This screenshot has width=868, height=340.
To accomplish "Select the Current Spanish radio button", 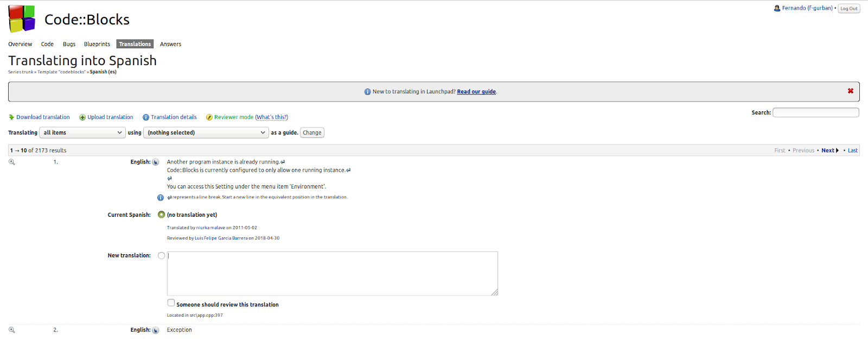I will click(x=161, y=215).
